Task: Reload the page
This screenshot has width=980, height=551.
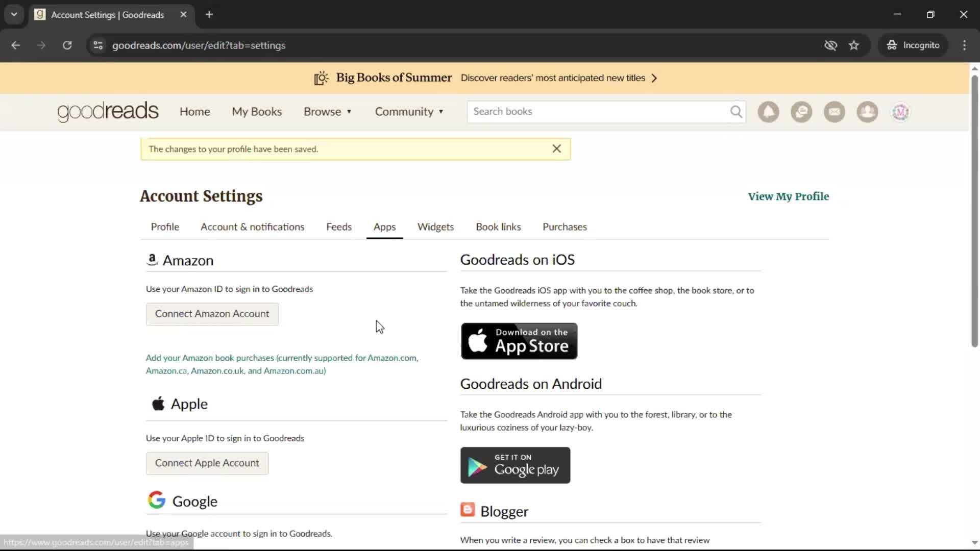Action: tap(67, 45)
